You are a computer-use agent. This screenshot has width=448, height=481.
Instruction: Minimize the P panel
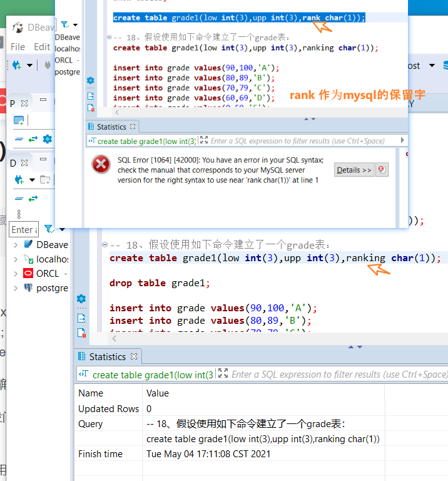click(43, 100)
